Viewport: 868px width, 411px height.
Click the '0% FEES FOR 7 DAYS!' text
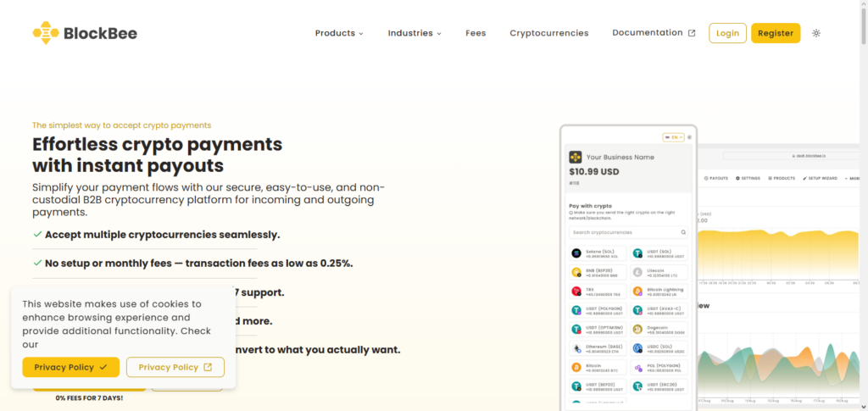[89, 397]
